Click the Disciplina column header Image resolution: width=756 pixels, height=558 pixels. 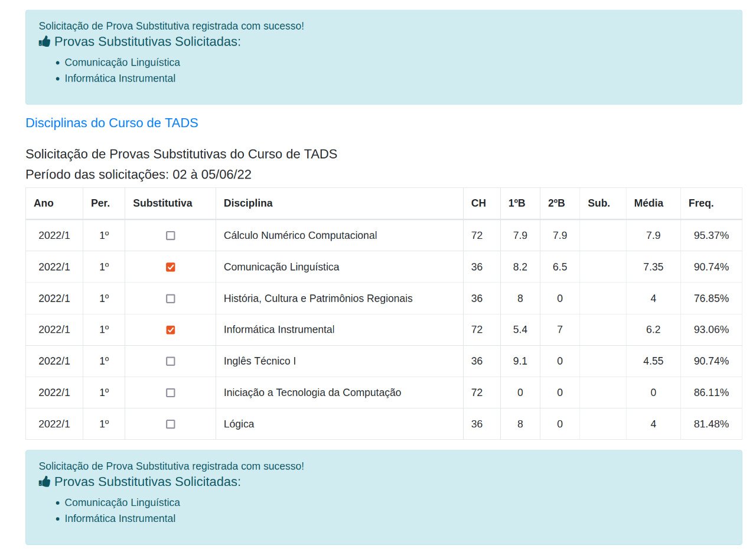point(248,203)
